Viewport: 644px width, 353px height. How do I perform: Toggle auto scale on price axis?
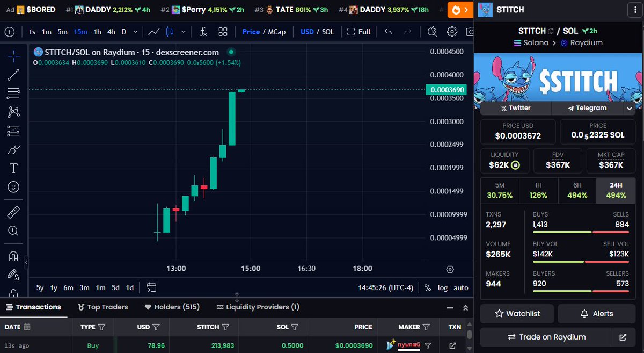coord(461,287)
